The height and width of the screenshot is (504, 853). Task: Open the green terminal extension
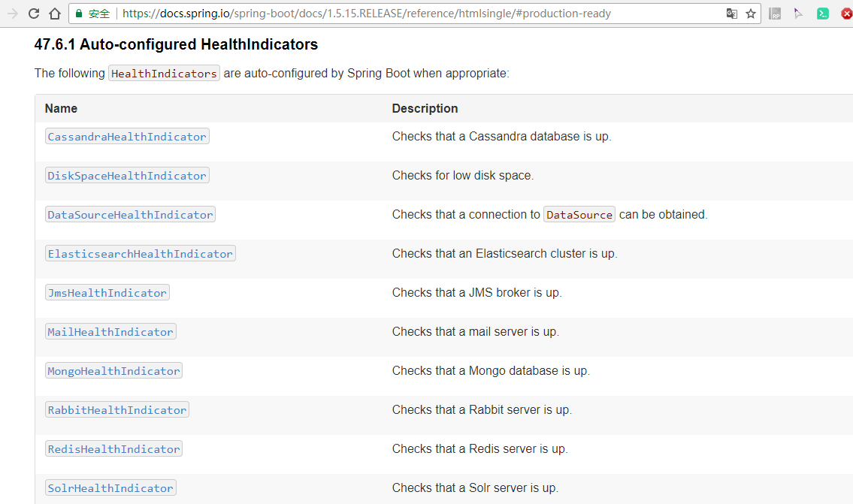(822, 13)
